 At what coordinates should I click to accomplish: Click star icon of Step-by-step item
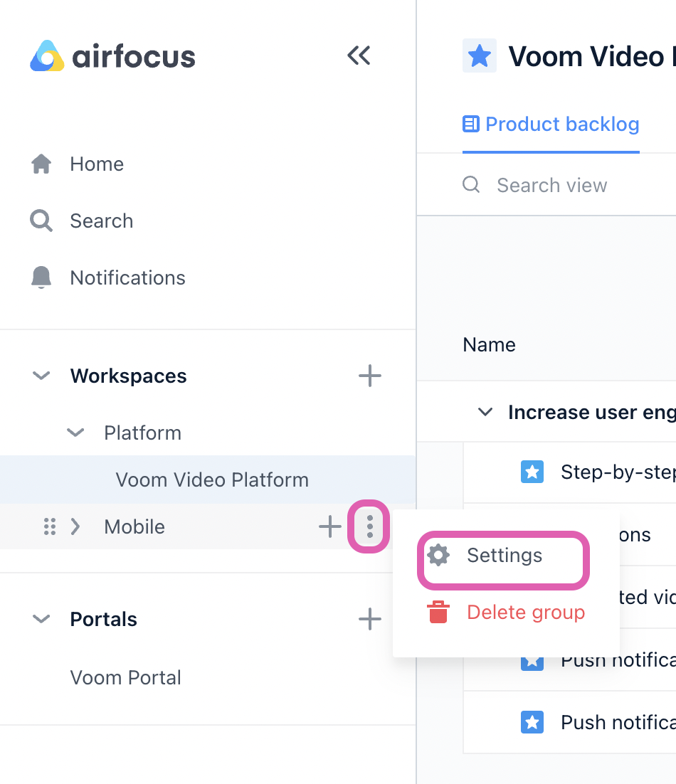tap(532, 472)
